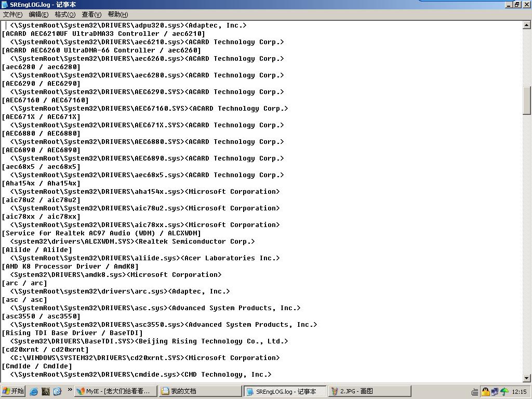Click the AEC67160.SYS path line
532x399 pixels.
click(149, 108)
